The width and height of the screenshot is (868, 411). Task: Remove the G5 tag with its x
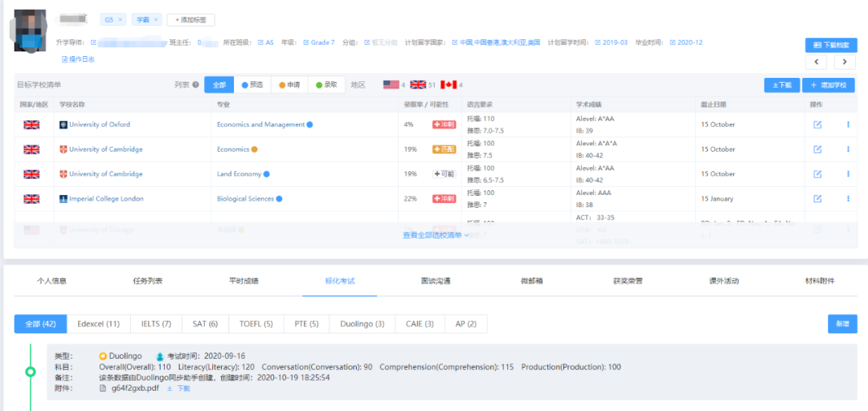(120, 20)
